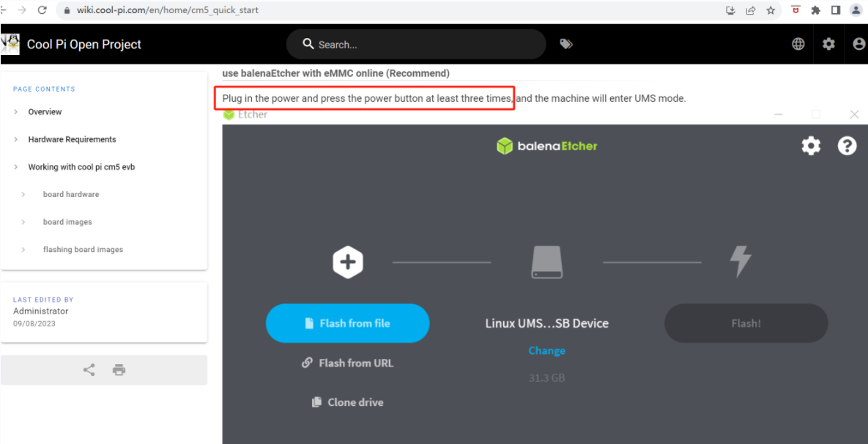Toggle the browser side panel
868x444 pixels.
pos(836,10)
